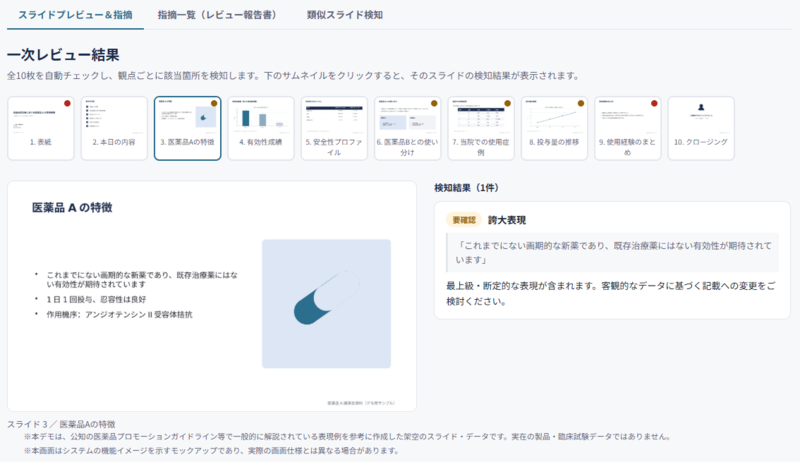Open 指摘一覧（レビュー報告書） tab

(x=219, y=15)
